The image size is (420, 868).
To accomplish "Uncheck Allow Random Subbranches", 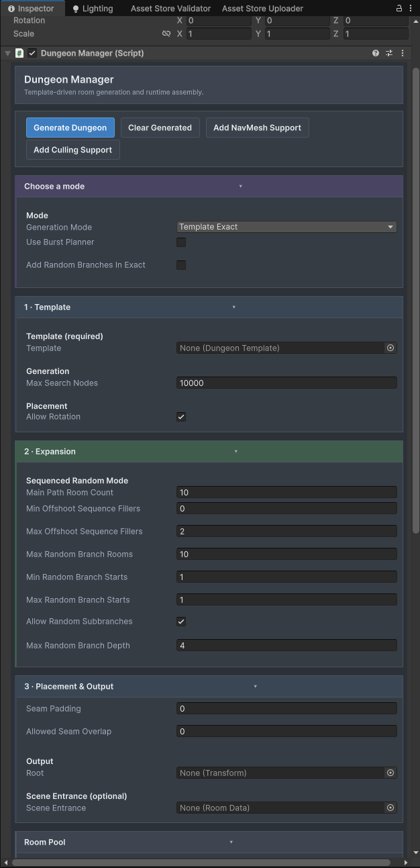I will click(x=181, y=621).
